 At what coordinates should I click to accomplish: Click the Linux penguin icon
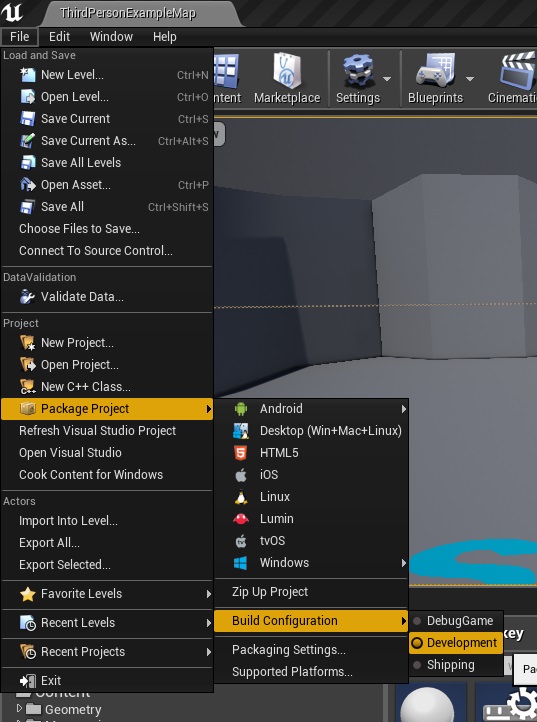pyautogui.click(x=240, y=497)
